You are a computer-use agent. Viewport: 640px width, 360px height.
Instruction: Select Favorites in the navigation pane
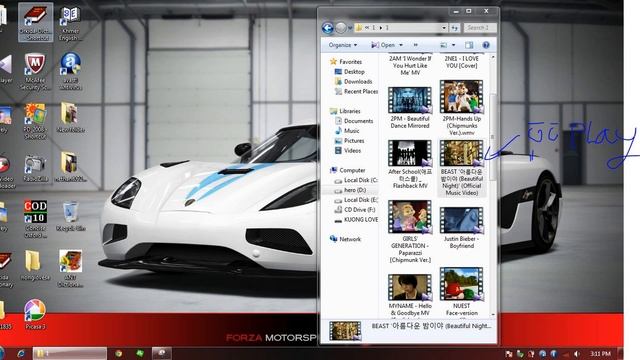tap(346, 62)
